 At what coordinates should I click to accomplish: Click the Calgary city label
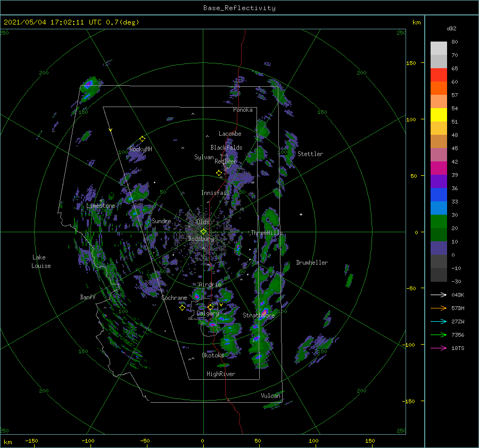pyautogui.click(x=208, y=313)
